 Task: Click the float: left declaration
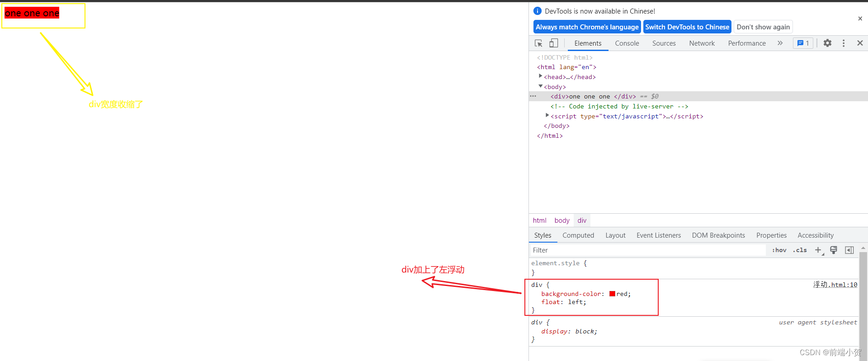[x=564, y=302]
